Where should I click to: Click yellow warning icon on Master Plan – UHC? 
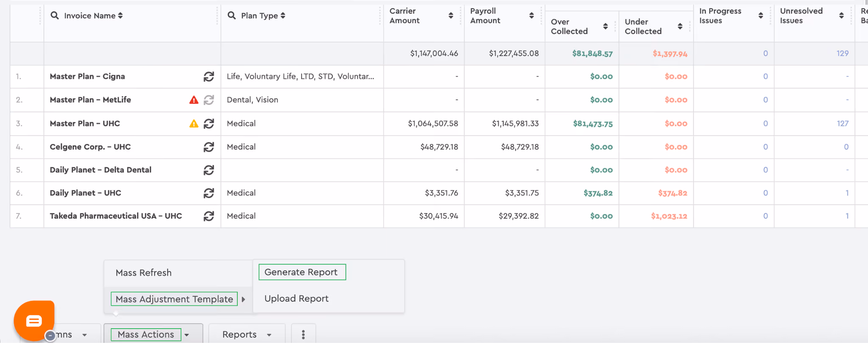(x=194, y=124)
